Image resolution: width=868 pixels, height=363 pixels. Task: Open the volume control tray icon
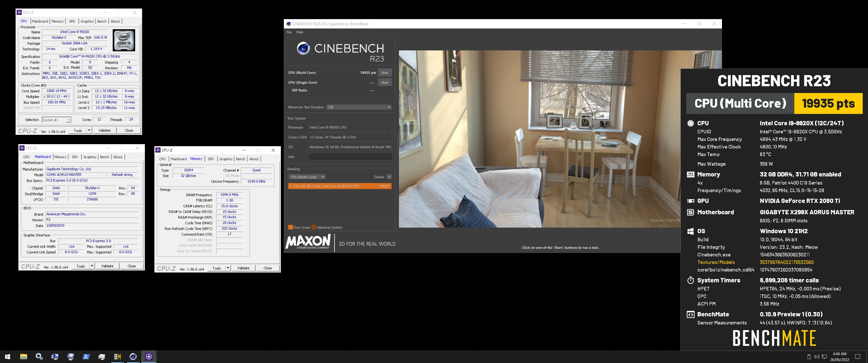pyautogui.click(x=817, y=357)
